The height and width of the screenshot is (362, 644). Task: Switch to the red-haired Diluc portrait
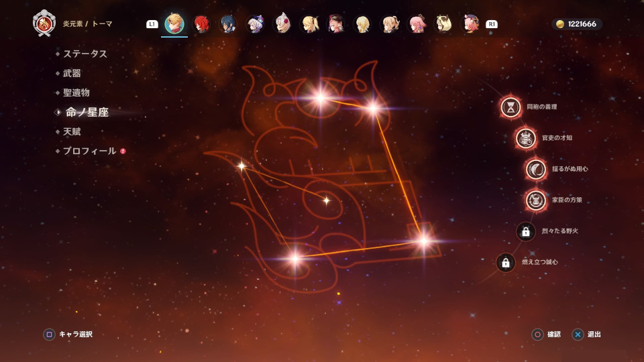(201, 24)
